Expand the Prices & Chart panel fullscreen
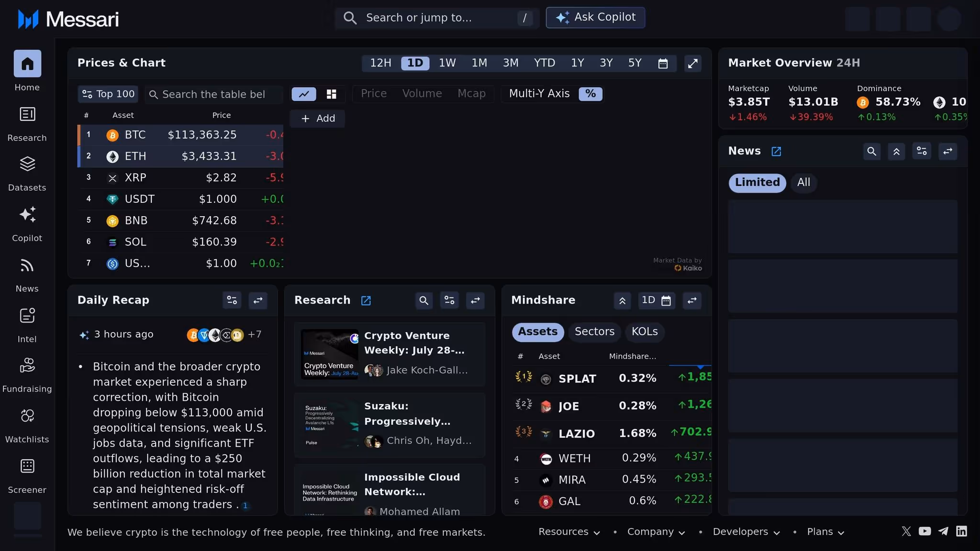This screenshot has width=980, height=551. [692, 64]
